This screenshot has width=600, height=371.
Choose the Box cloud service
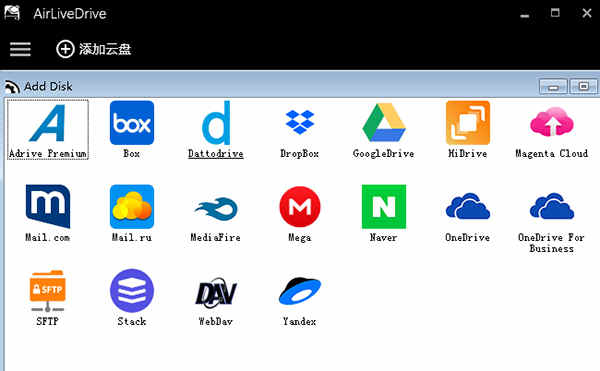tap(132, 123)
